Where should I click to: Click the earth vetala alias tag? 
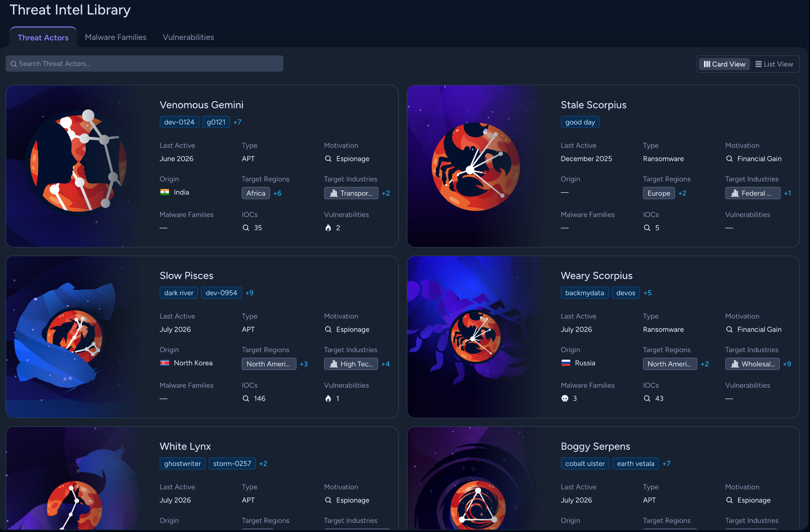636,464
